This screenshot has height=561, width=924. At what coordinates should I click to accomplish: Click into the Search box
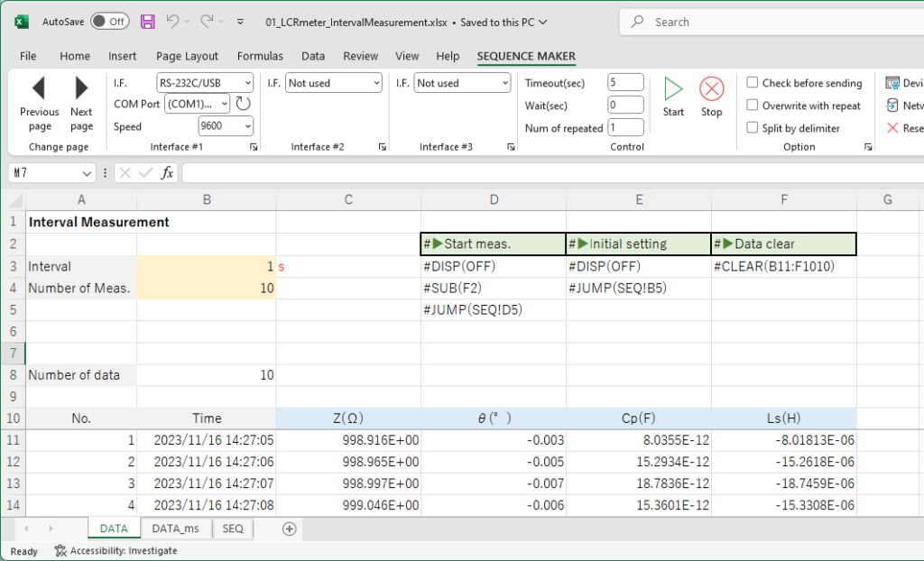pos(772,22)
